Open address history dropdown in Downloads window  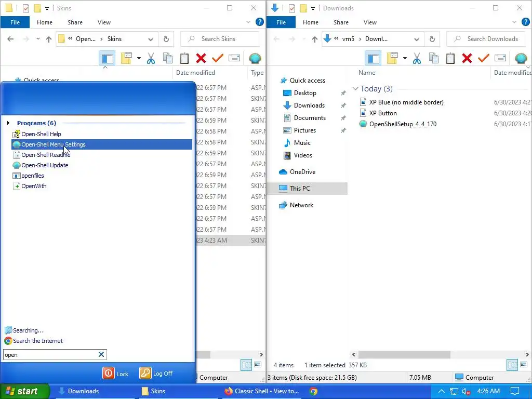pyautogui.click(x=416, y=39)
